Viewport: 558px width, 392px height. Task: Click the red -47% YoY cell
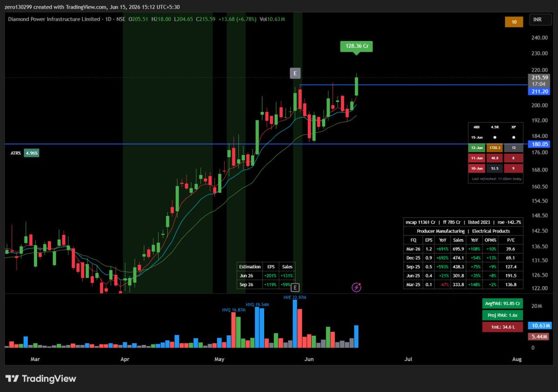(443, 284)
